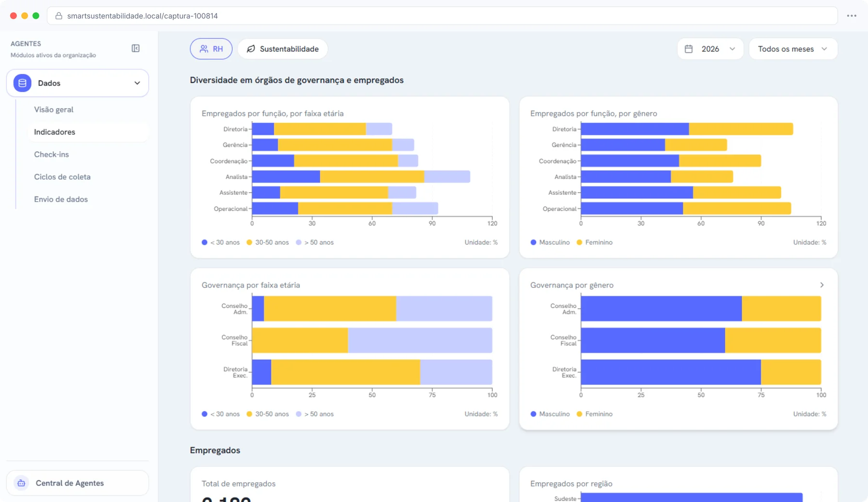Click Analista bar in faixa etária chart
Image resolution: width=868 pixels, height=502 pixels.
(361, 177)
